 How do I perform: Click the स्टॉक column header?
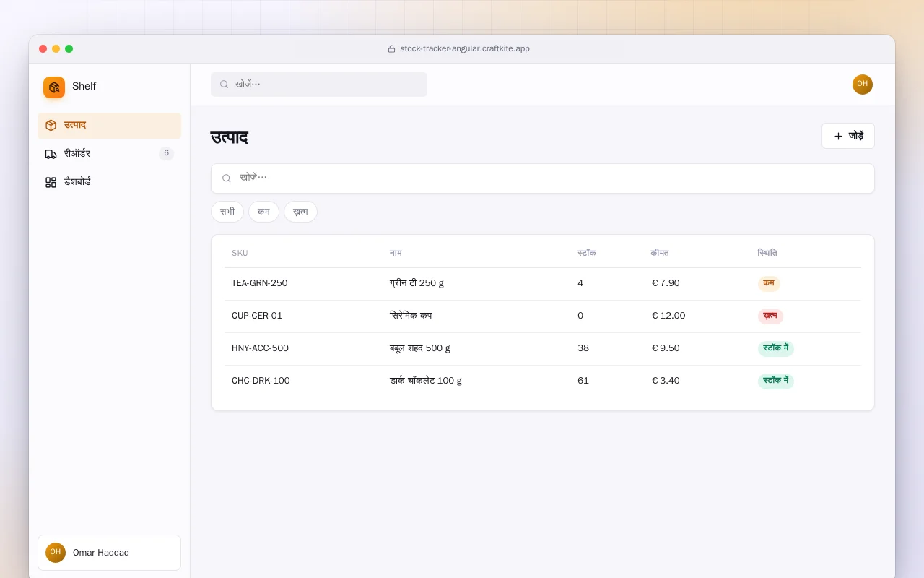coord(587,253)
